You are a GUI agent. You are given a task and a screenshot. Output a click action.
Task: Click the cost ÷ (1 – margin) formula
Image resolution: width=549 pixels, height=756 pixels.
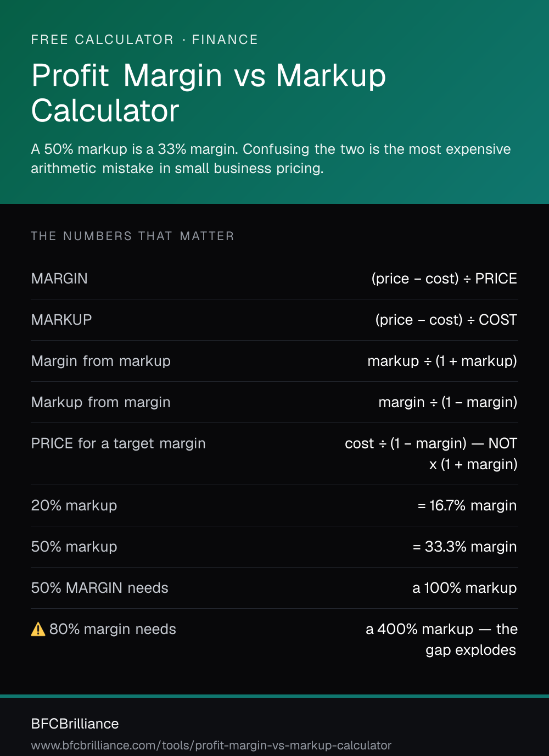coord(406,443)
